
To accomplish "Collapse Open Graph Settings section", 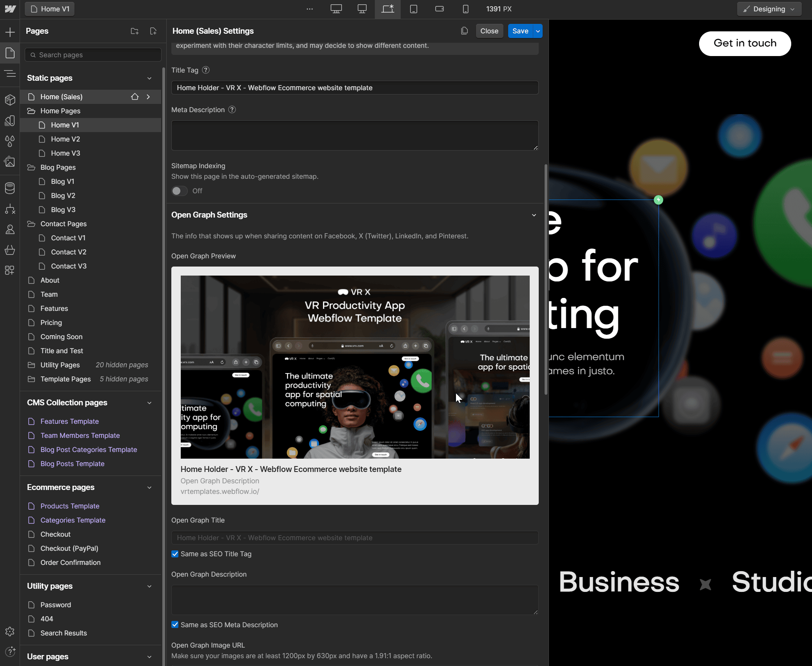I will [x=534, y=215].
